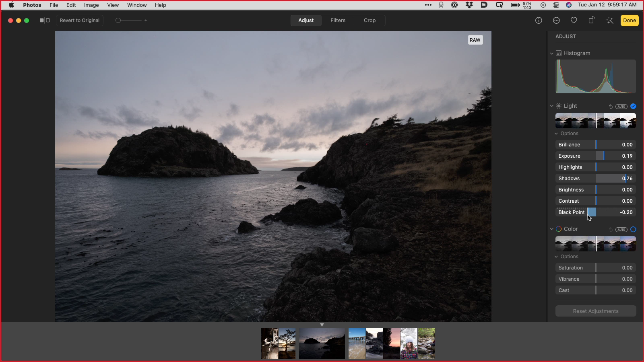The image size is (644, 362).
Task: Collapse the Color Options disclosure
Action: point(556,257)
